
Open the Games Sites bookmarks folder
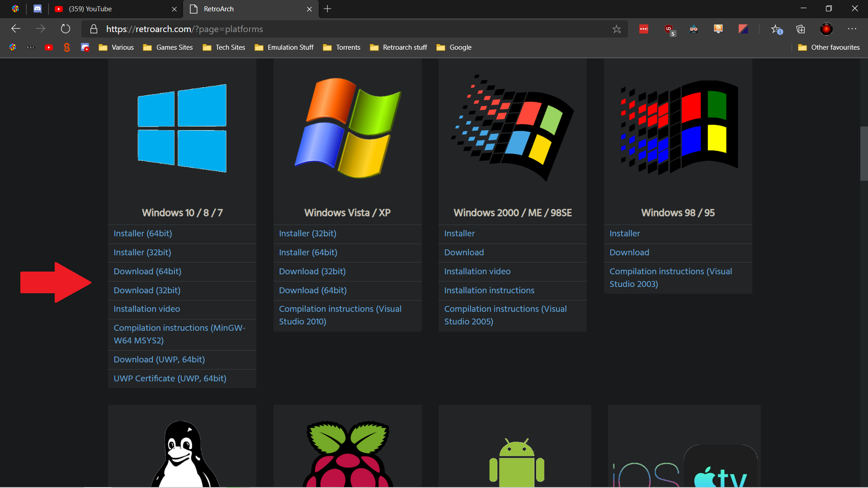(x=168, y=47)
